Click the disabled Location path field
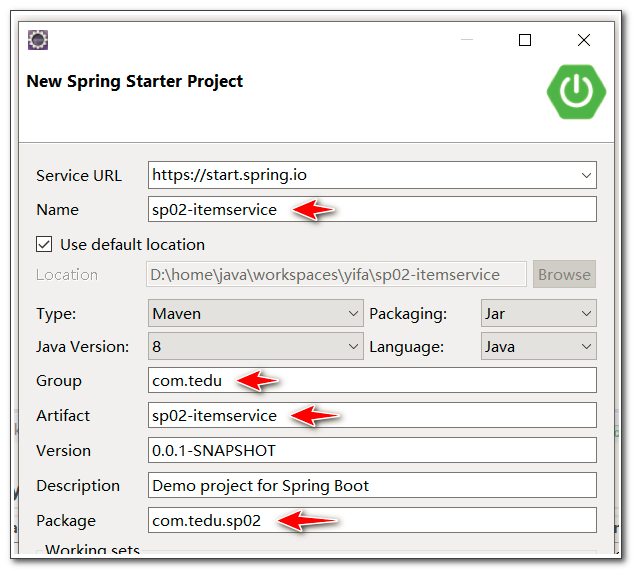 click(x=336, y=275)
